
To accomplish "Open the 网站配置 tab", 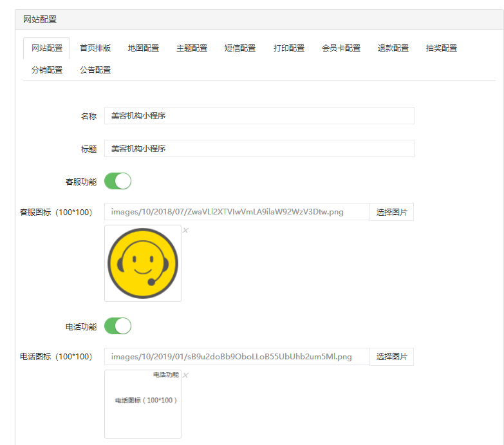I will tap(46, 48).
